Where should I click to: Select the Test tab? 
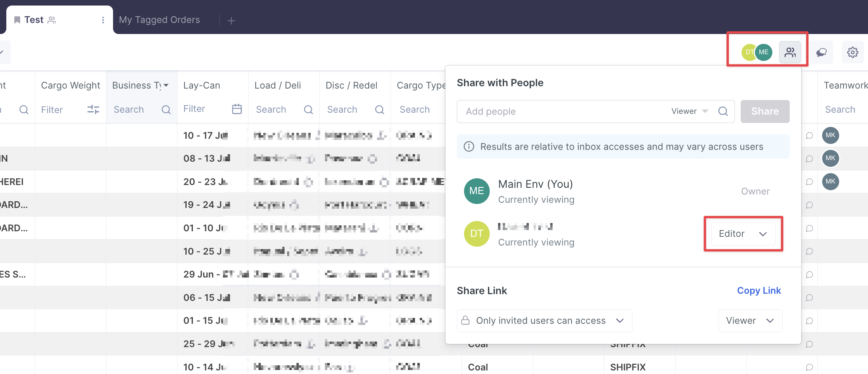pyautogui.click(x=34, y=20)
